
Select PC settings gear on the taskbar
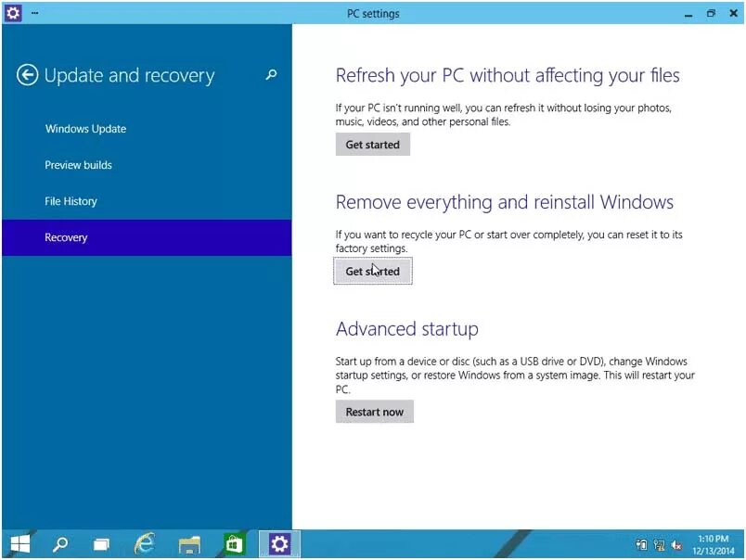(279, 544)
